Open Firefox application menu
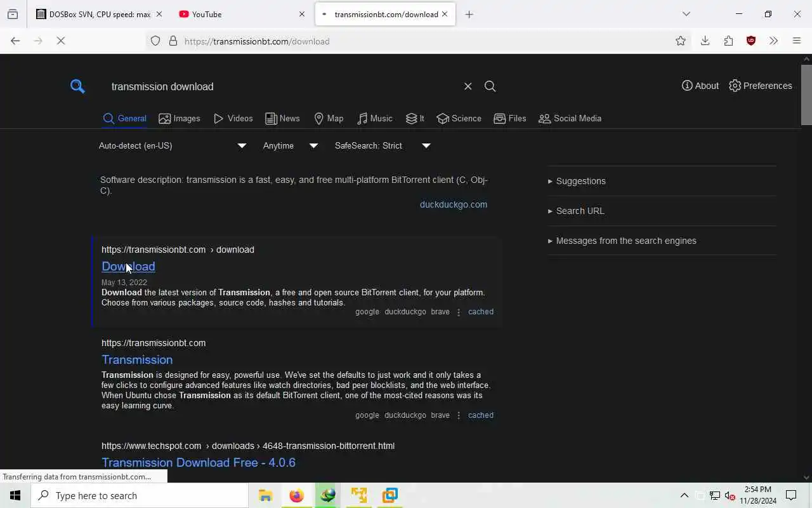 (797, 41)
